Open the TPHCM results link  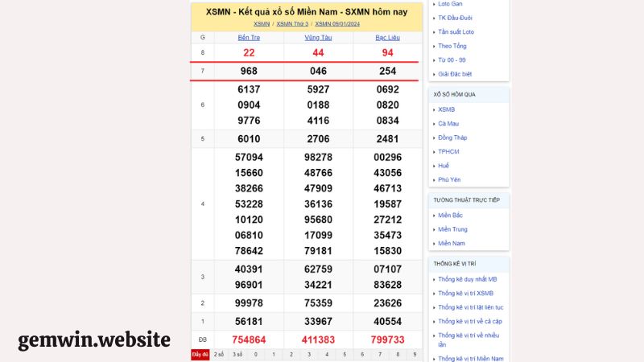coord(449,151)
